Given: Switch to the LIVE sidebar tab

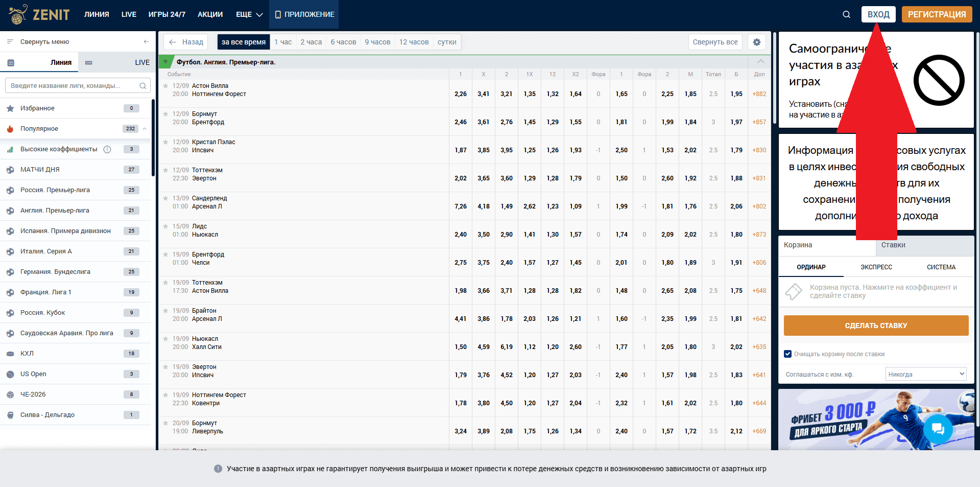Looking at the screenshot, I should coord(117,62).
